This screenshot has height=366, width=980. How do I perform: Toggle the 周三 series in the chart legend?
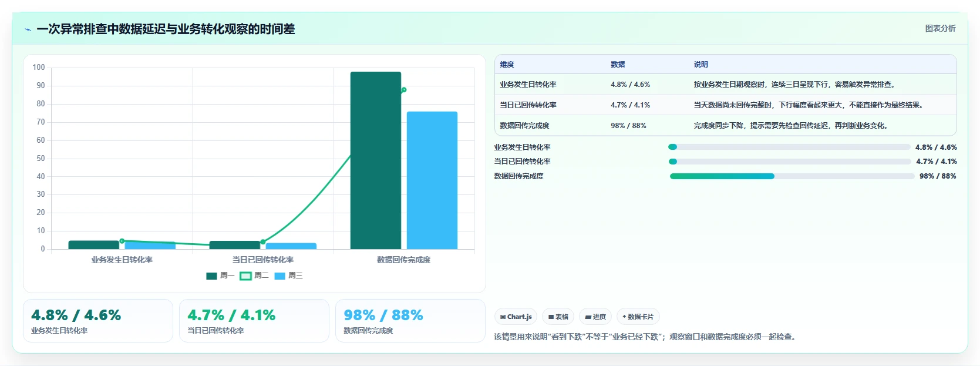pyautogui.click(x=288, y=276)
